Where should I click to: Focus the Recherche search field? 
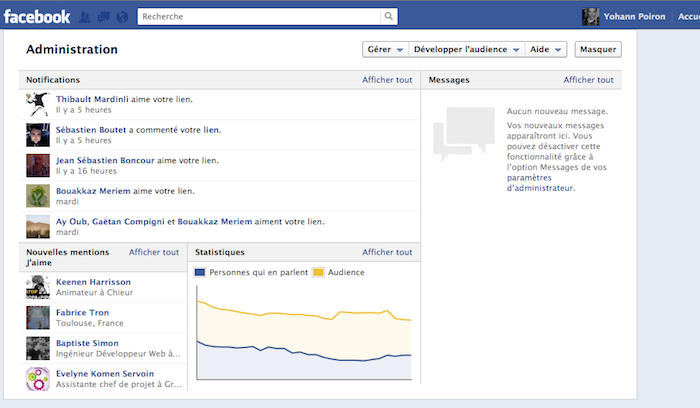[x=258, y=17]
